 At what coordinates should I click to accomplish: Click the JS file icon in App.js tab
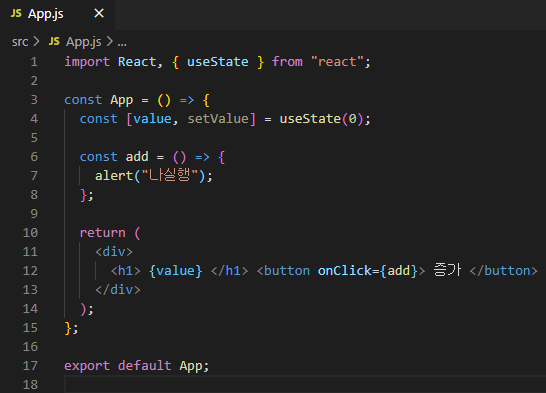click(16, 14)
